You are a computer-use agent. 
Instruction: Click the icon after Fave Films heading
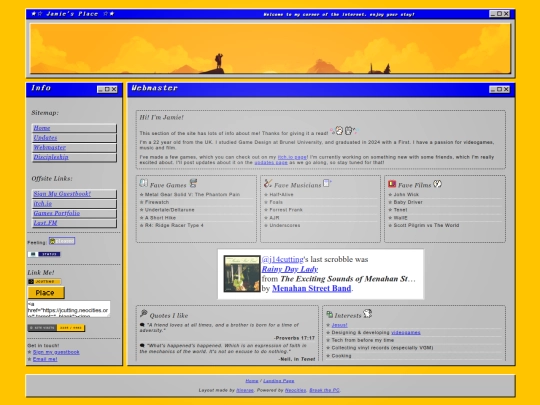437,184
